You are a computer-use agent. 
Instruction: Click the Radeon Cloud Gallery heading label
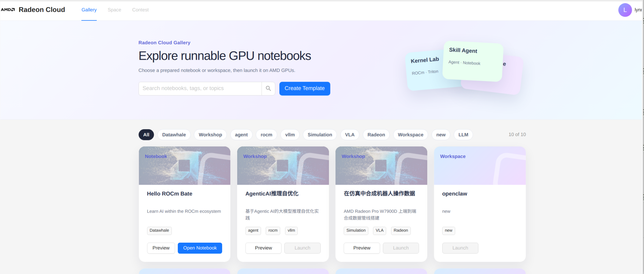164,43
